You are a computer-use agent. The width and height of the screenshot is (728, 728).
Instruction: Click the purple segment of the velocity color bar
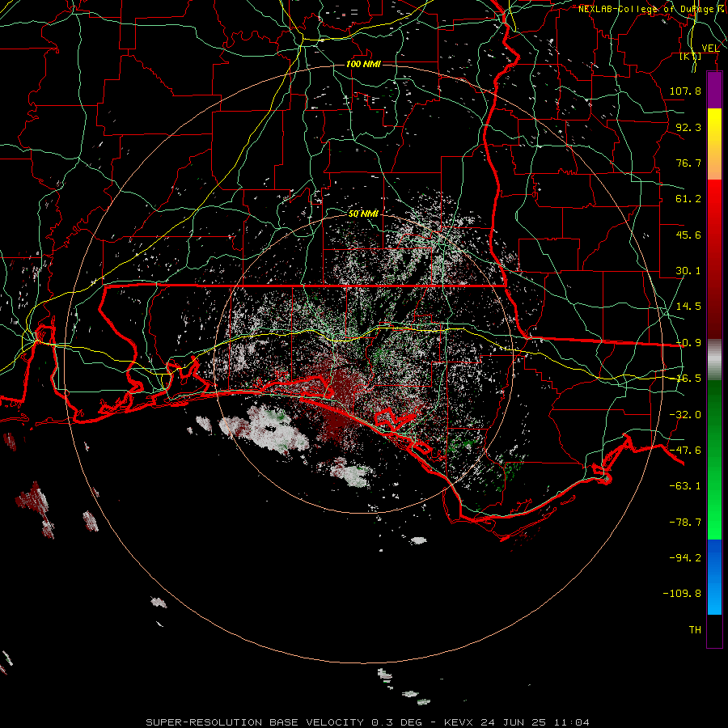(714, 91)
